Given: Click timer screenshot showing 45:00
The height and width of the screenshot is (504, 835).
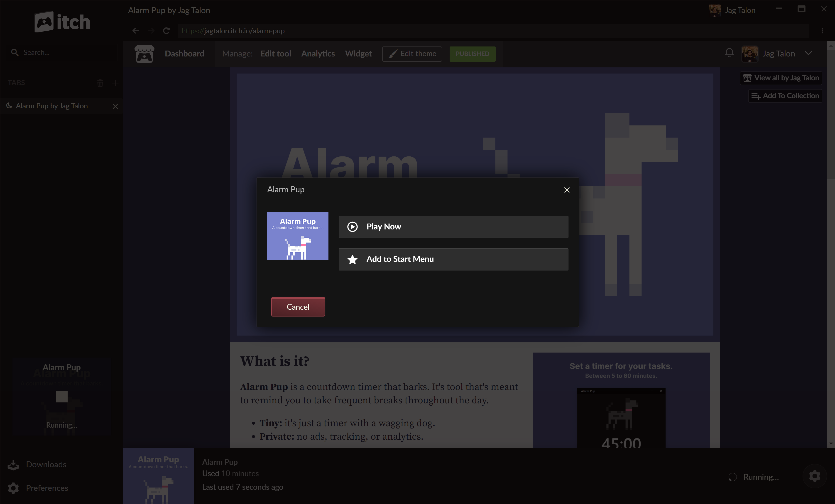Looking at the screenshot, I should tap(621, 418).
